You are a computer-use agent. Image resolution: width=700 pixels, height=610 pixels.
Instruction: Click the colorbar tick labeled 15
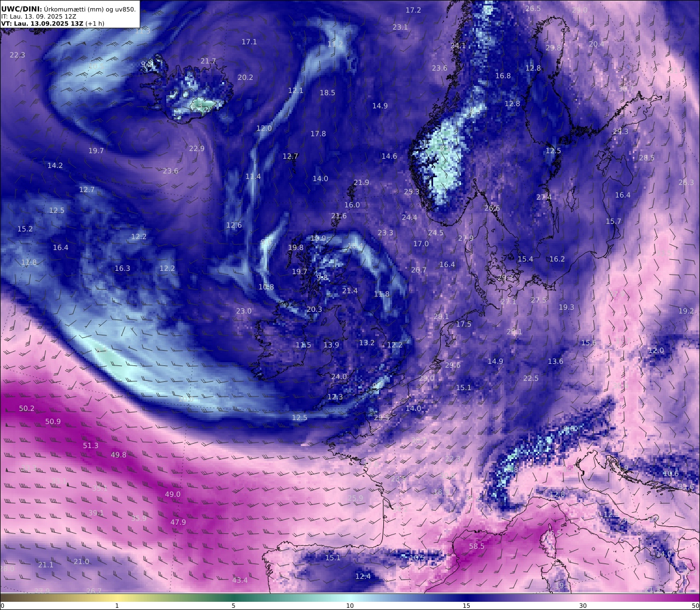(x=466, y=606)
